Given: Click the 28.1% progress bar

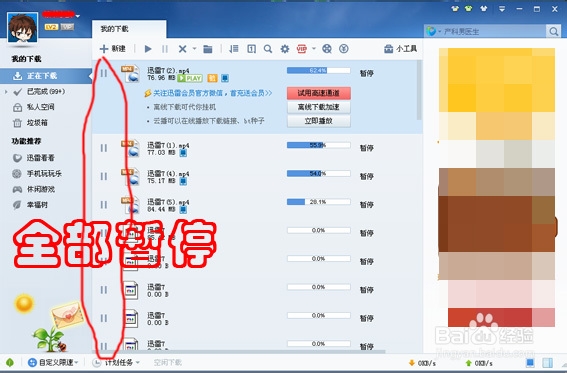Looking at the screenshot, I should (319, 202).
